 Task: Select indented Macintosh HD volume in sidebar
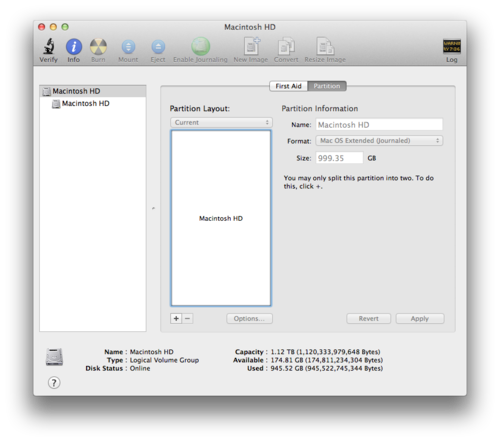click(93, 104)
